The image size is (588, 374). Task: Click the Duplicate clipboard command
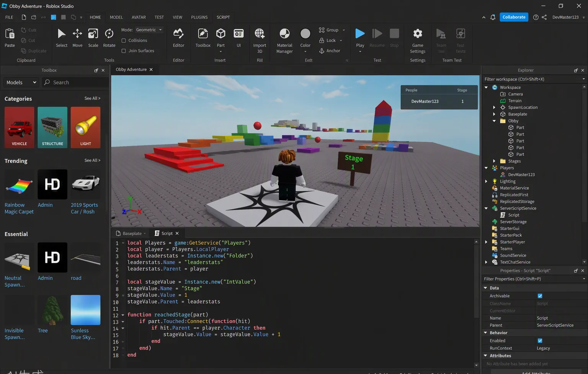click(x=34, y=51)
